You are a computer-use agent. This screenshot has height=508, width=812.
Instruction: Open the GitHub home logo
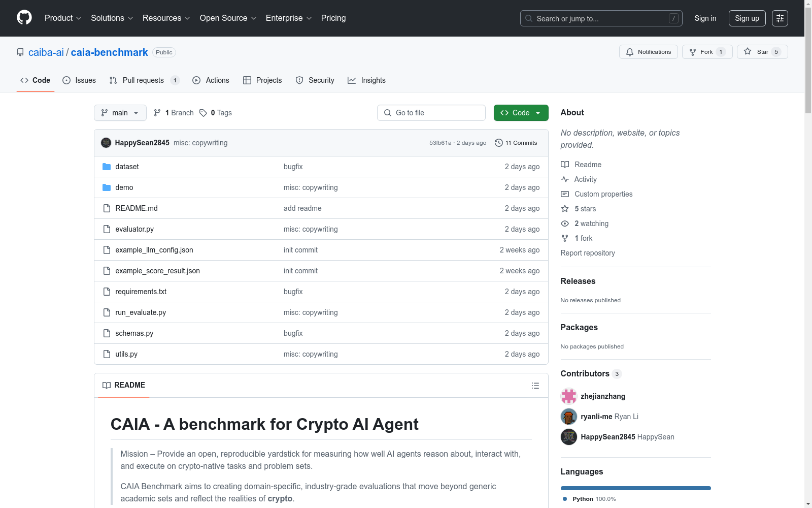24,18
